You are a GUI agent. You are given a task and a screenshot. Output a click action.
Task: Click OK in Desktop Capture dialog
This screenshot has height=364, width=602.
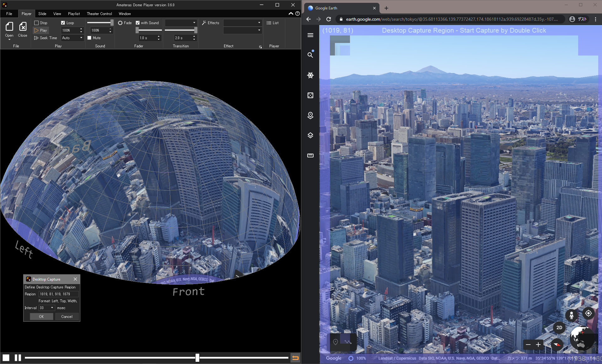click(x=41, y=317)
